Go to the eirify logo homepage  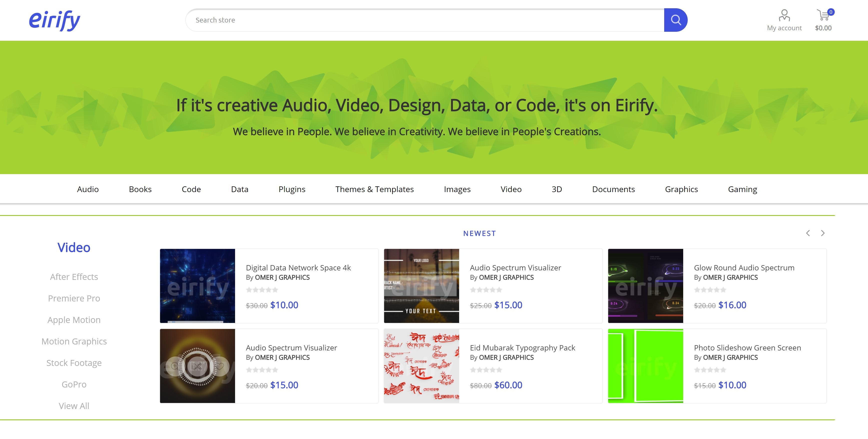(x=55, y=20)
